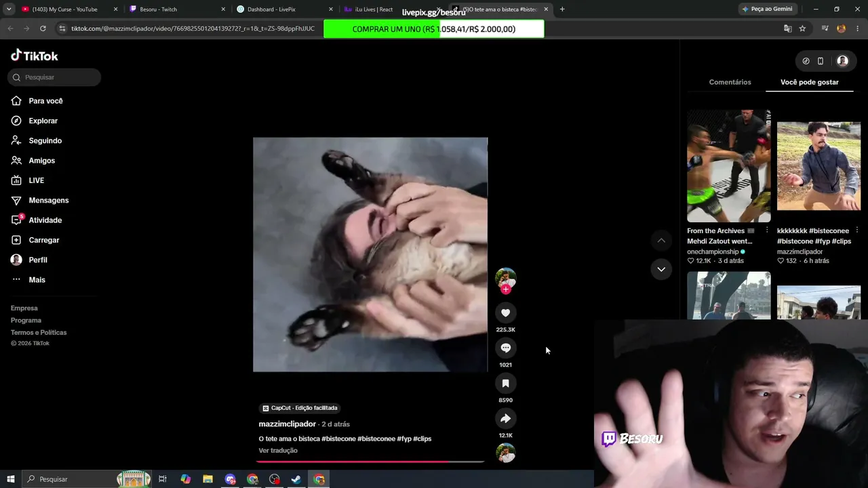Click the video progress bar
Viewport: 868px width, 488px height.
point(370,462)
